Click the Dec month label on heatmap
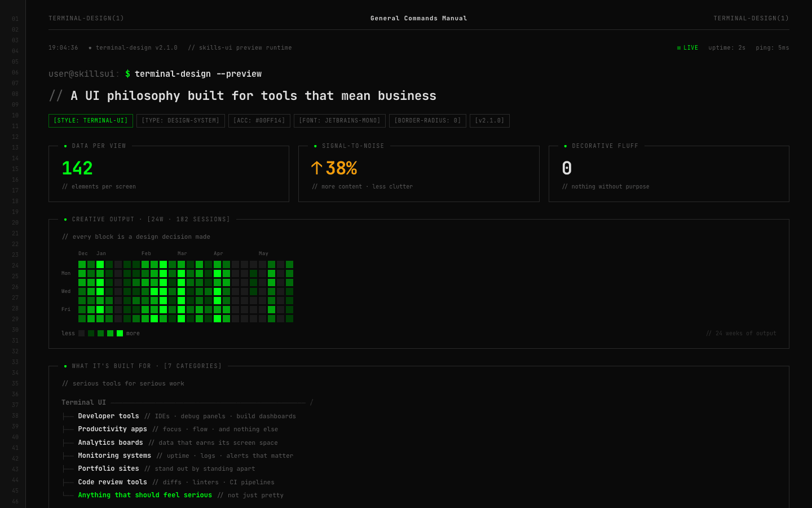This screenshot has height=508, width=812. pyautogui.click(x=83, y=253)
